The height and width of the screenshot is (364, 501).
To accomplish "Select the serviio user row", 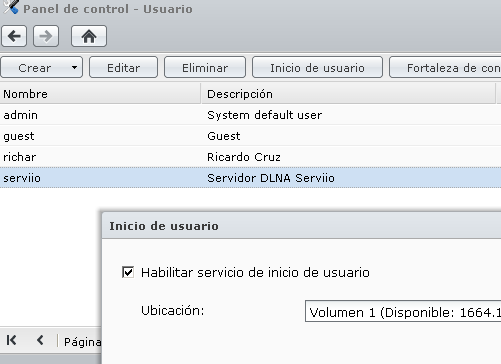I will (x=250, y=178).
